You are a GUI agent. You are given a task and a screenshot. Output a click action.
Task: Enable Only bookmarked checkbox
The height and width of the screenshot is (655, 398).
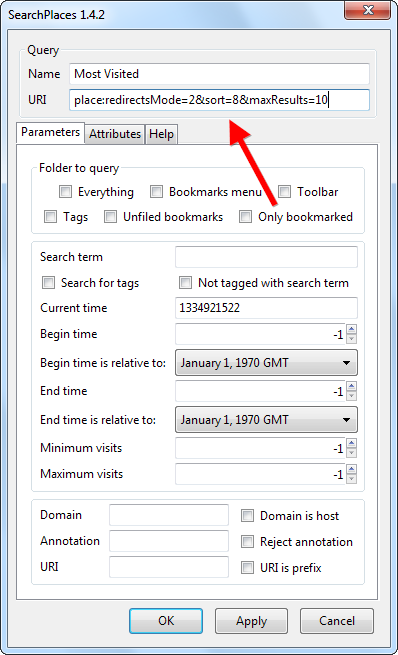[x=245, y=217]
